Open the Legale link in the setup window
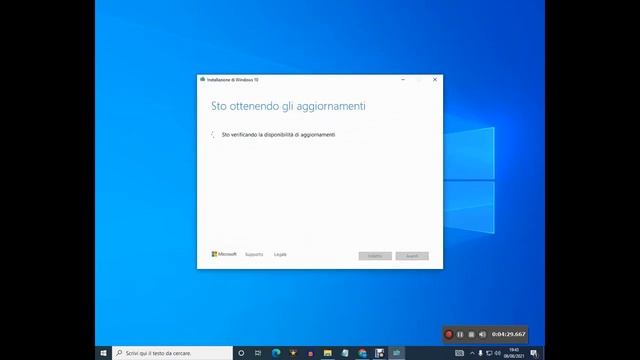The height and width of the screenshot is (360, 640). point(280,254)
